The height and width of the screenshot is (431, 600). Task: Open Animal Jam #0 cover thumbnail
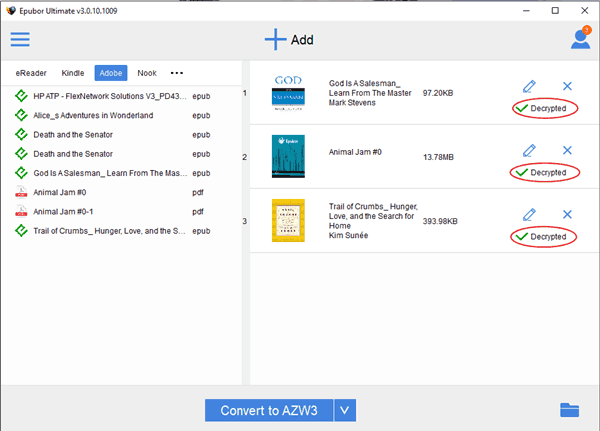coord(288,156)
